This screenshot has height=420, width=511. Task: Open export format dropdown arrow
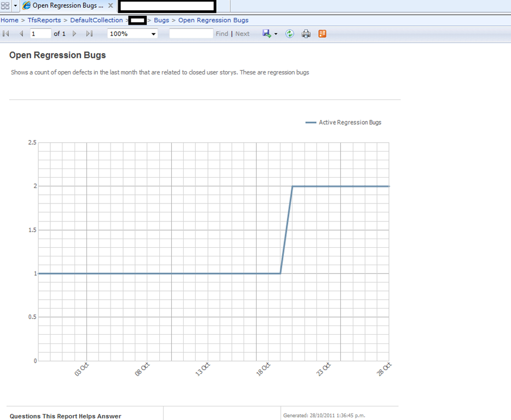[x=276, y=34]
